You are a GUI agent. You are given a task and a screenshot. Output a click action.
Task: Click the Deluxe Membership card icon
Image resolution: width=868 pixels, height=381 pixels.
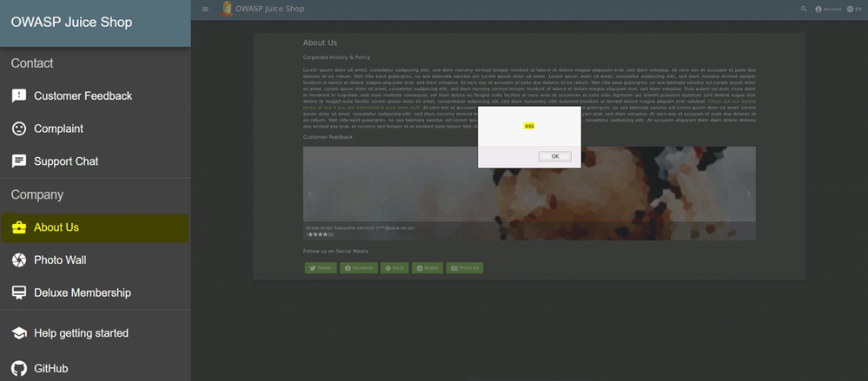click(x=19, y=292)
